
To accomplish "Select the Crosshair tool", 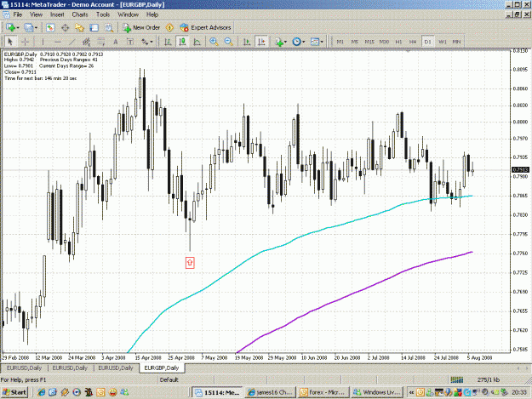I will pyautogui.click(x=25, y=42).
